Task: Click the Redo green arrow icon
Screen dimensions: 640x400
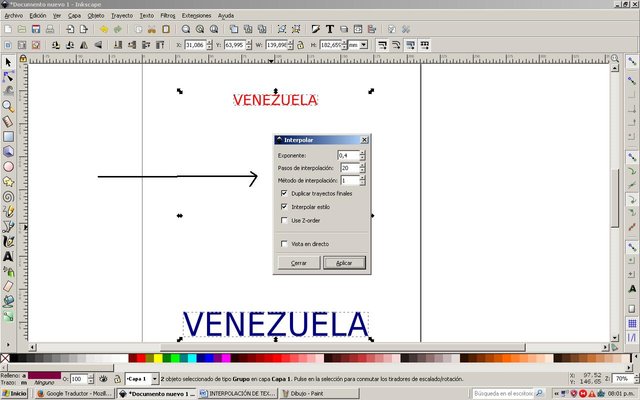Action: coord(118,29)
